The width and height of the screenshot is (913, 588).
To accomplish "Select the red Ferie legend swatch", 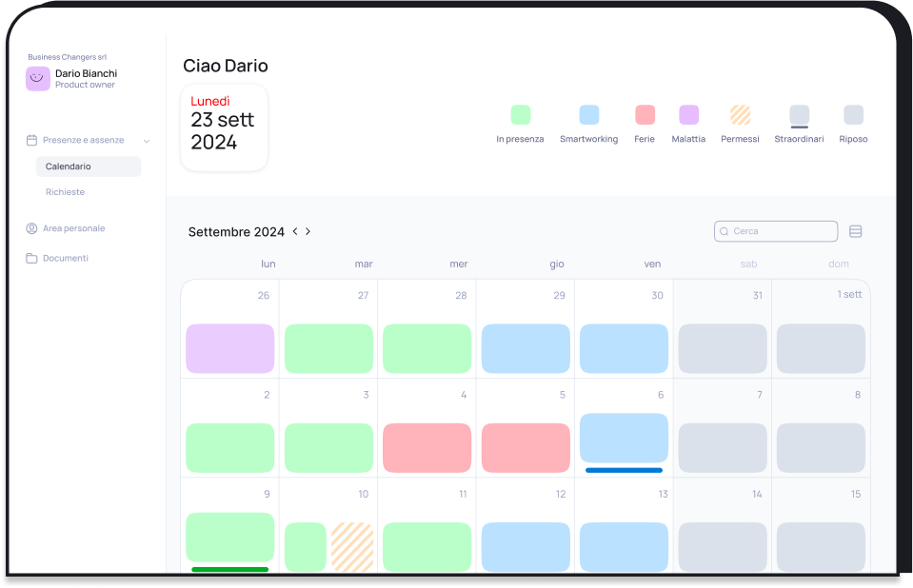I will [645, 115].
